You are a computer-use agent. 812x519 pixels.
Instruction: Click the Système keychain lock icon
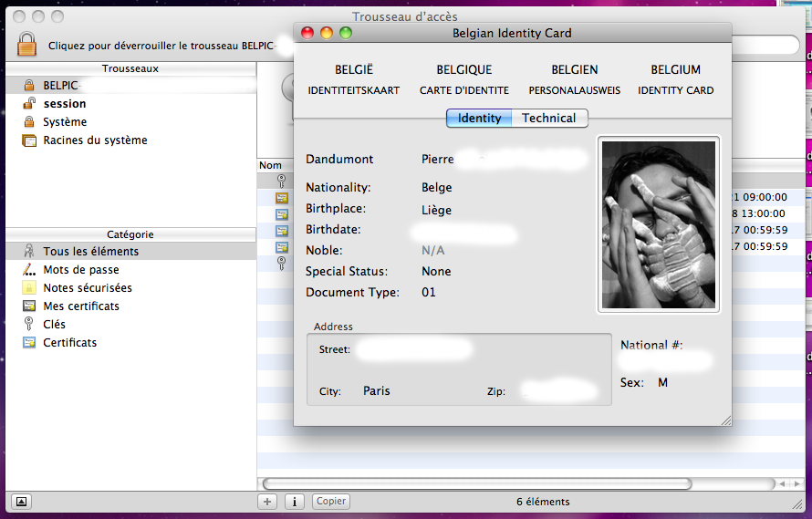point(28,122)
